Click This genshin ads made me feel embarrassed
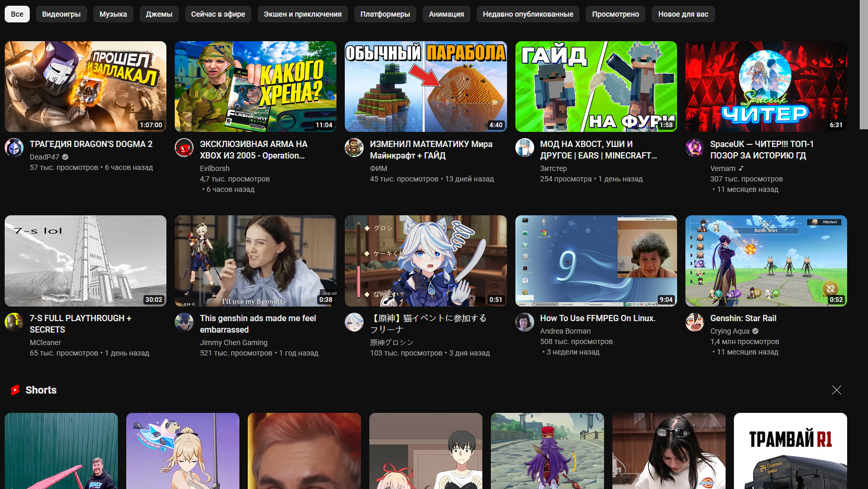Image resolution: width=868 pixels, height=489 pixels. (x=258, y=324)
